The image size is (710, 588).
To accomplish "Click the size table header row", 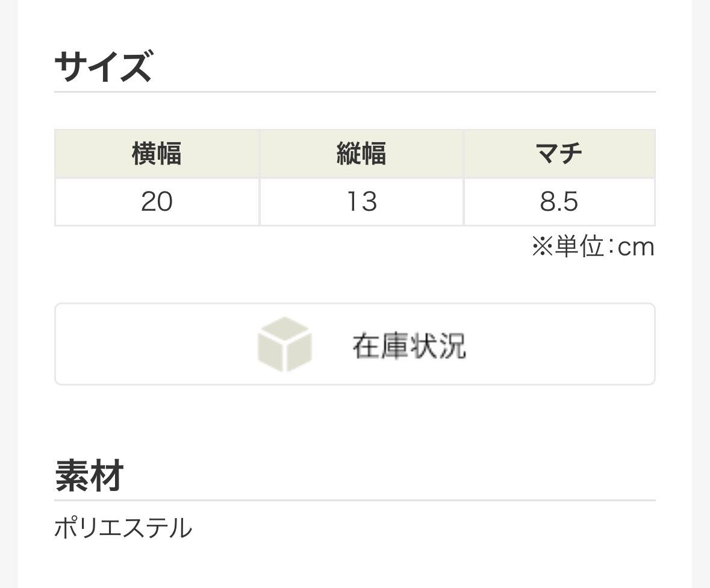I will 355,154.
